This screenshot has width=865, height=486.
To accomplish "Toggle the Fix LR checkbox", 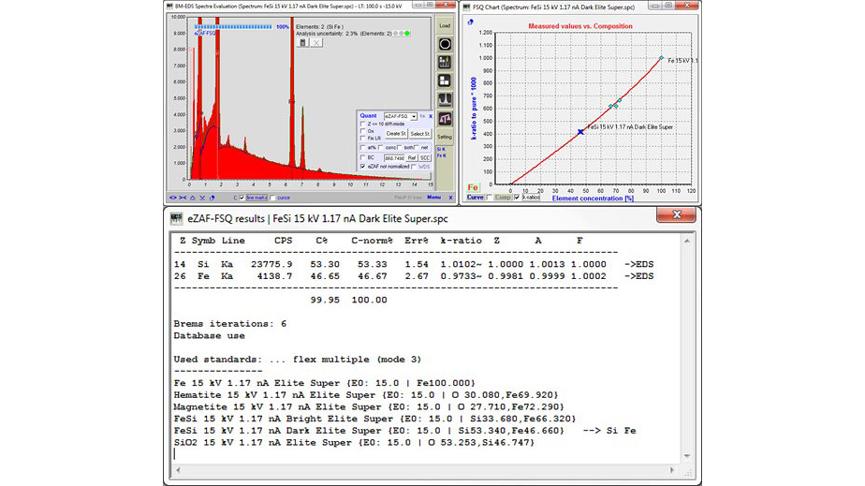I will coord(363,138).
